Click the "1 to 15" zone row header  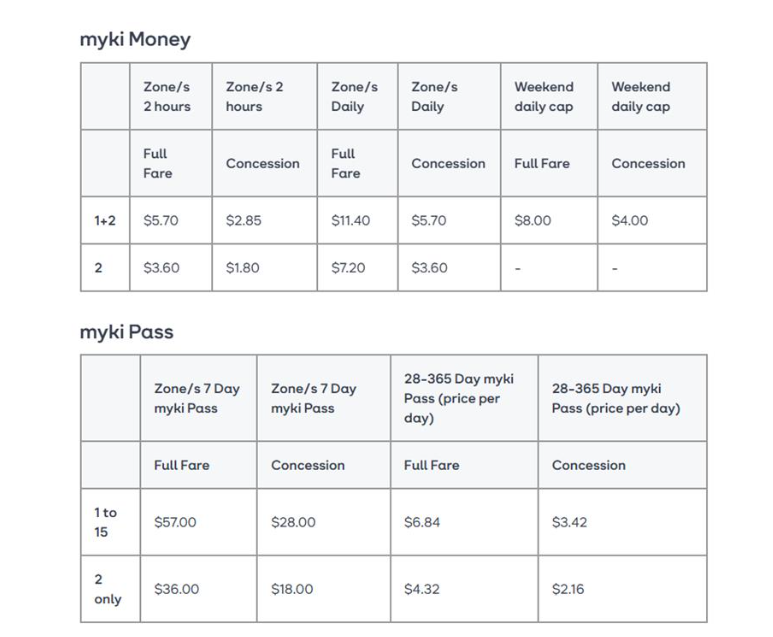[x=106, y=522]
